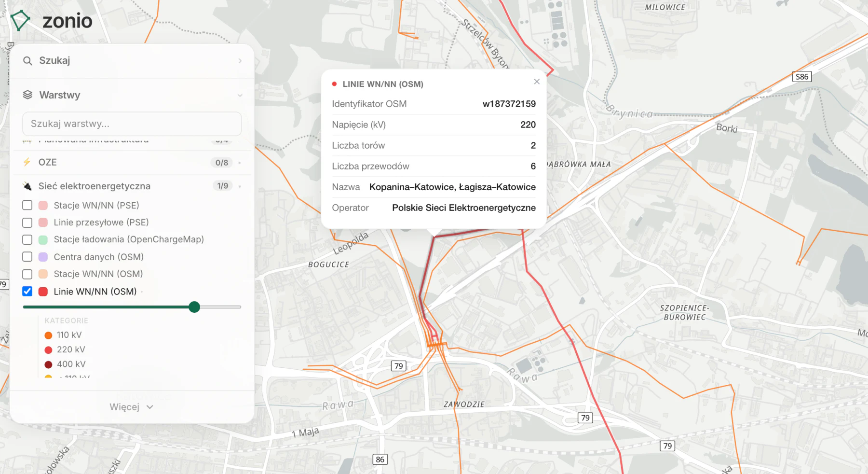Collapse the Warstwy section chevron
Image resolution: width=868 pixels, height=474 pixels.
(x=240, y=95)
